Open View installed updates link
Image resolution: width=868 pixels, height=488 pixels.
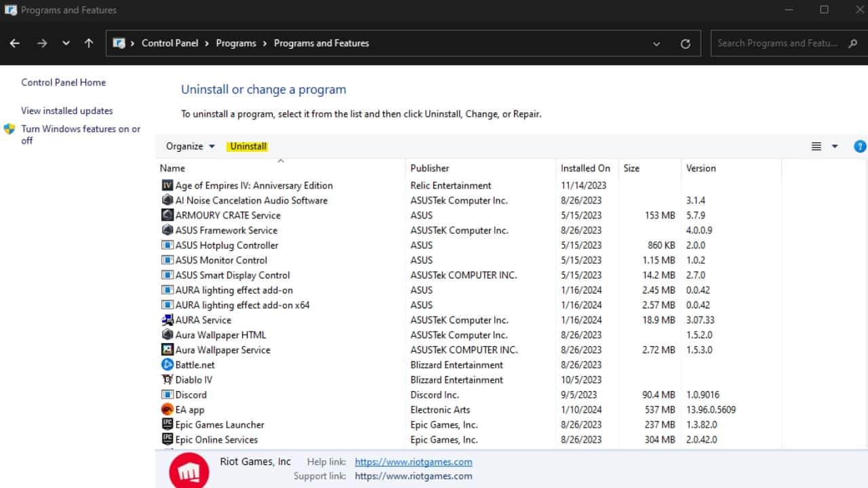point(67,110)
